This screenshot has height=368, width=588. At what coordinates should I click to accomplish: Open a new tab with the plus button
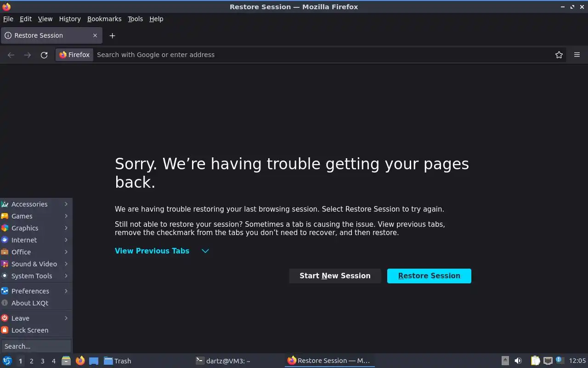pyautogui.click(x=112, y=35)
